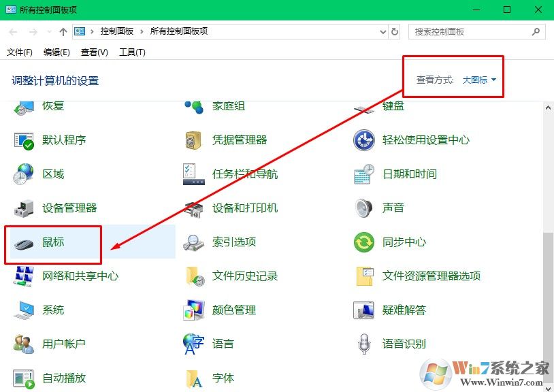Open the 凭据管理器 safe icon
The width and height of the screenshot is (554, 392).
(x=193, y=140)
